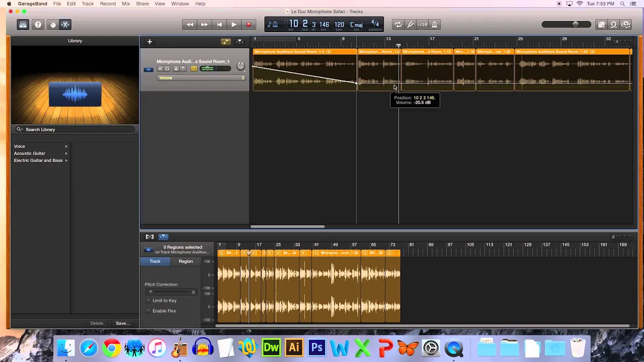Mute the Microphone Auditions track
This screenshot has height=362, width=644.
click(160, 69)
